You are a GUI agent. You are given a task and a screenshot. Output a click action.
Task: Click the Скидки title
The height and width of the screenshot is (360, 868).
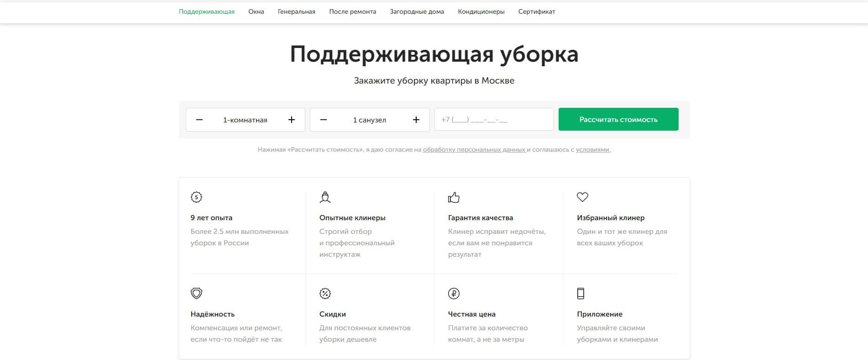[333, 314]
